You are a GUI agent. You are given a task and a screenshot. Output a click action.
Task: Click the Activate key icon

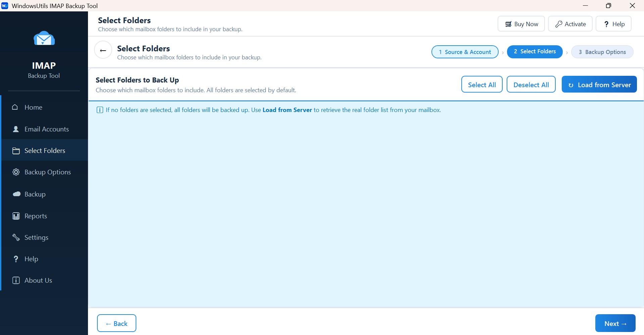(x=559, y=24)
